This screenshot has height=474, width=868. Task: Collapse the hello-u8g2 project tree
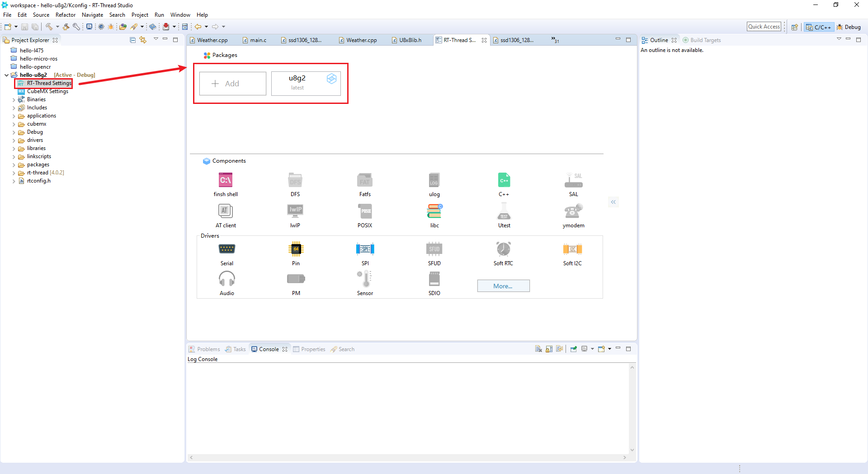tap(5, 75)
